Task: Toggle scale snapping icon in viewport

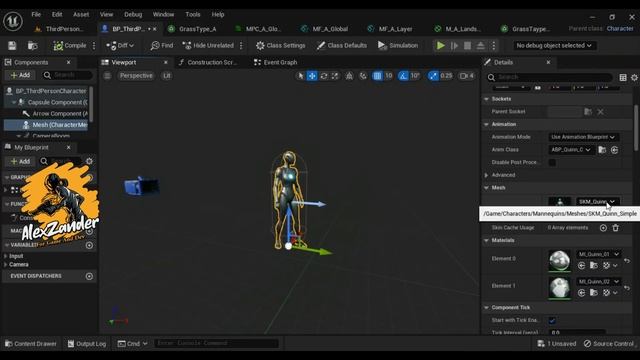Action: 433,76
